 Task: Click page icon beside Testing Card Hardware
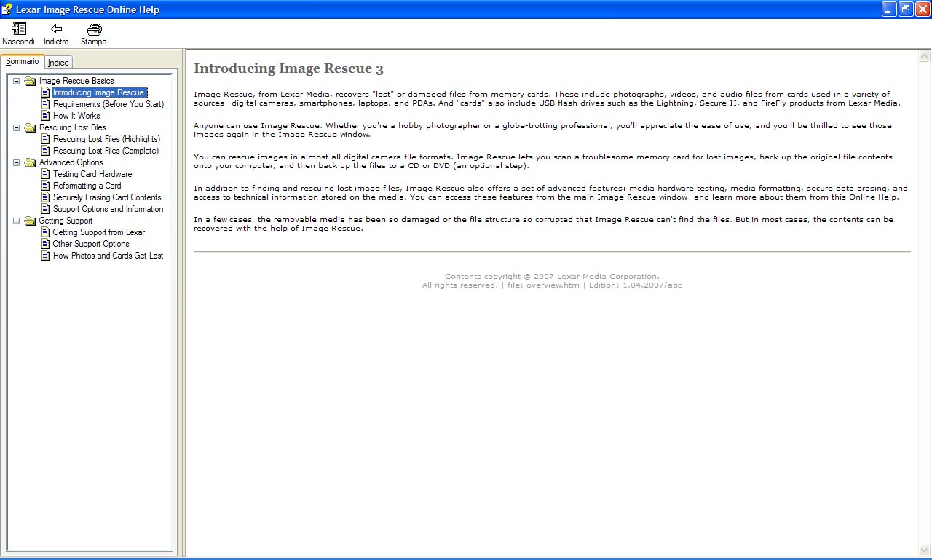pos(45,174)
